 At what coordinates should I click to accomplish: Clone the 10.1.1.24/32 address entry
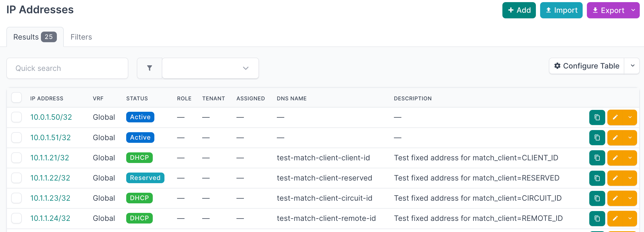[597, 218]
